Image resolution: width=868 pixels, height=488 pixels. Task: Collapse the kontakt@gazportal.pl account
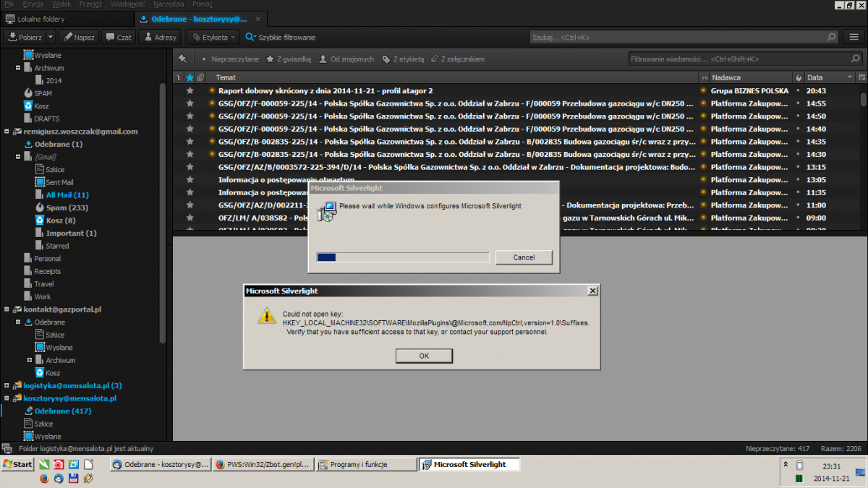(x=7, y=309)
